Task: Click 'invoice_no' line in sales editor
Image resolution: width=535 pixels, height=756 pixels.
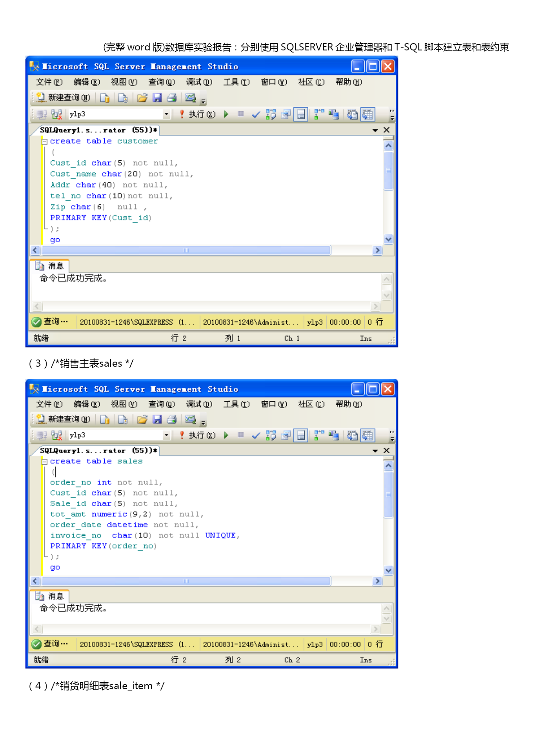Action: click(145, 535)
